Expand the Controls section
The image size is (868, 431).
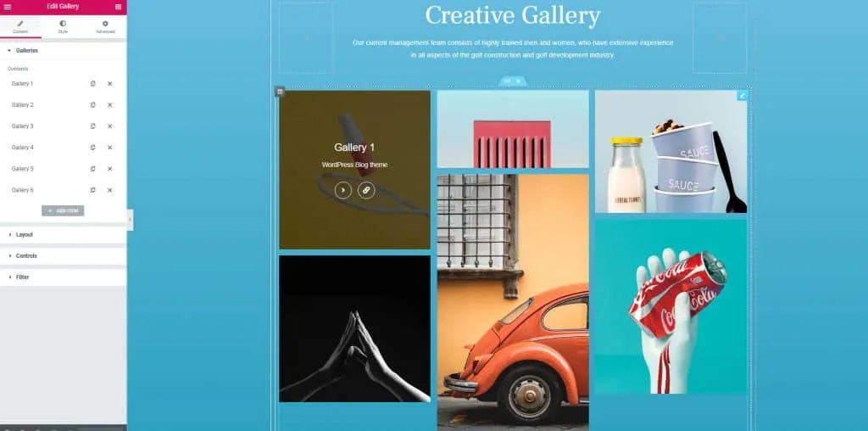63,256
